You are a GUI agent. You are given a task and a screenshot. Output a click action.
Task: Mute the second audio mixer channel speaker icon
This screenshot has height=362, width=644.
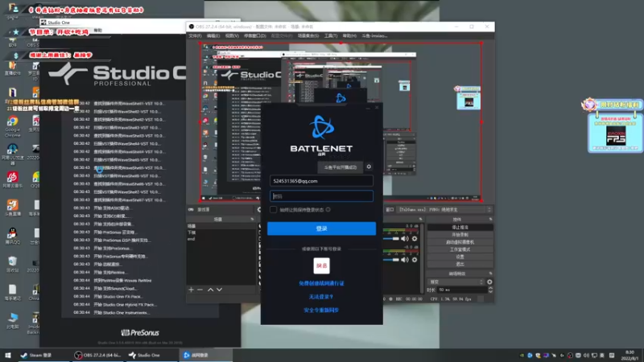pos(405,259)
